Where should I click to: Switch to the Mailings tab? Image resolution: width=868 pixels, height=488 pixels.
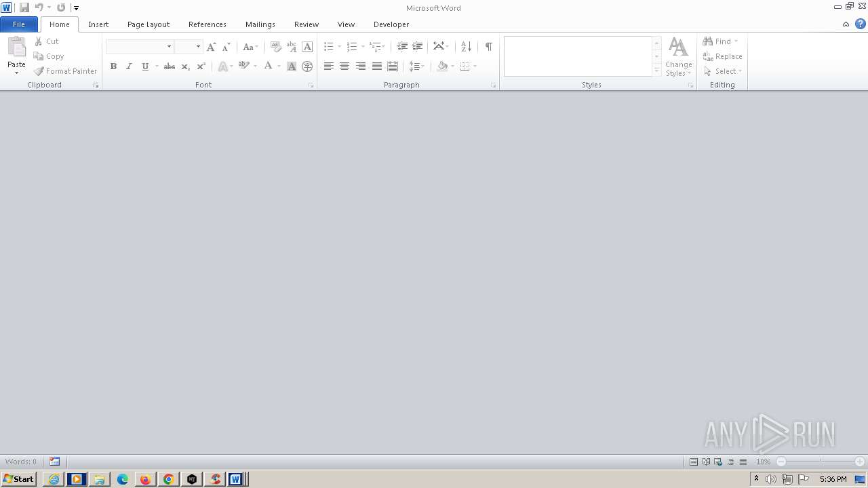coord(260,24)
